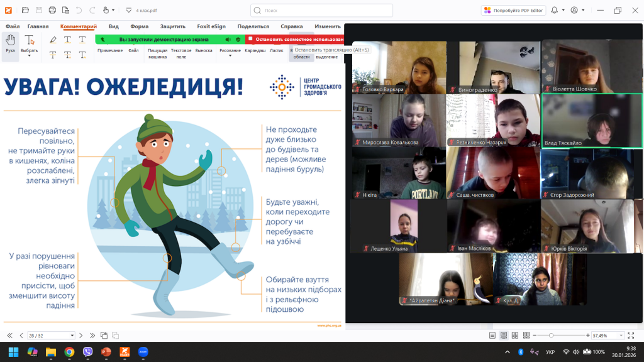This screenshot has height=362, width=644.
Task: Select the Highlight marker tool
Action: [x=53, y=40]
